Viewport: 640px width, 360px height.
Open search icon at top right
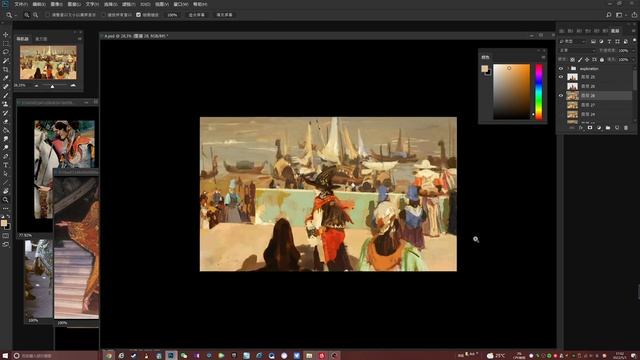coord(609,15)
